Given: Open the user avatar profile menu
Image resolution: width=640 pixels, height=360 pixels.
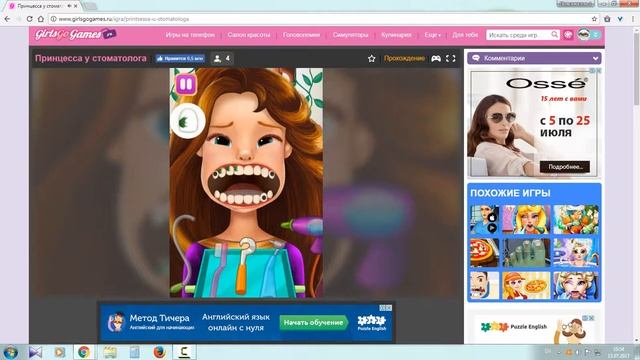Looking at the screenshot, I should click(x=584, y=35).
